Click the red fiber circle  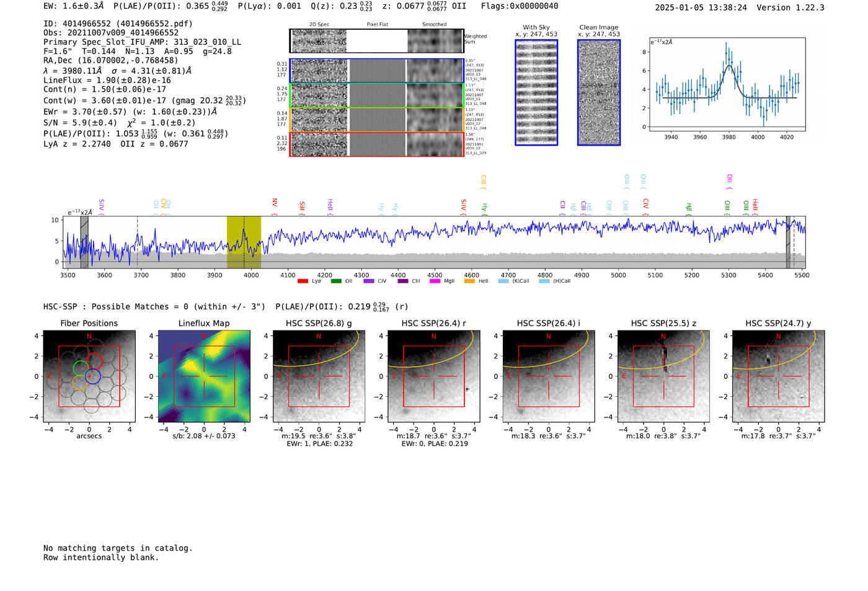pos(94,360)
